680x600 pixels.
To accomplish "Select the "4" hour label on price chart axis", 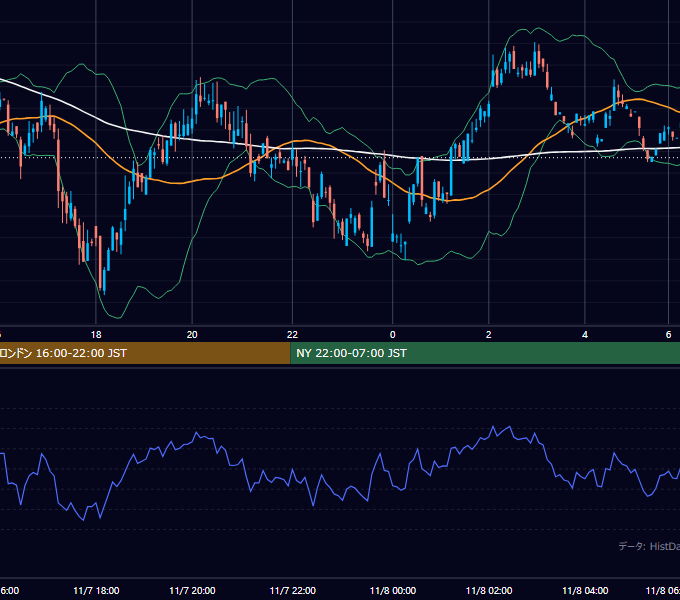I will (x=585, y=335).
